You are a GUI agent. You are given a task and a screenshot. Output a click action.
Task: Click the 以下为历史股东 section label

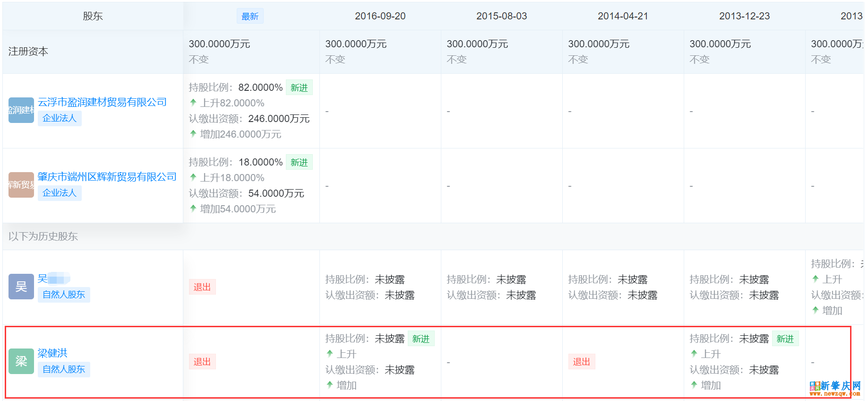point(43,236)
